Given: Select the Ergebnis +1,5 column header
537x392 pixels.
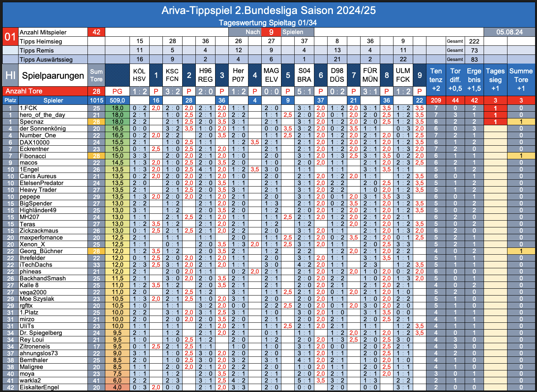Looking at the screenshot, I should click(474, 79).
